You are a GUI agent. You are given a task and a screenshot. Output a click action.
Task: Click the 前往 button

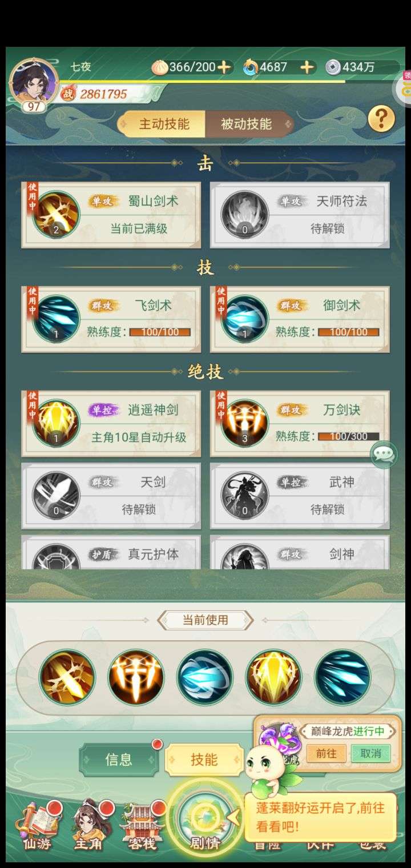click(x=326, y=753)
